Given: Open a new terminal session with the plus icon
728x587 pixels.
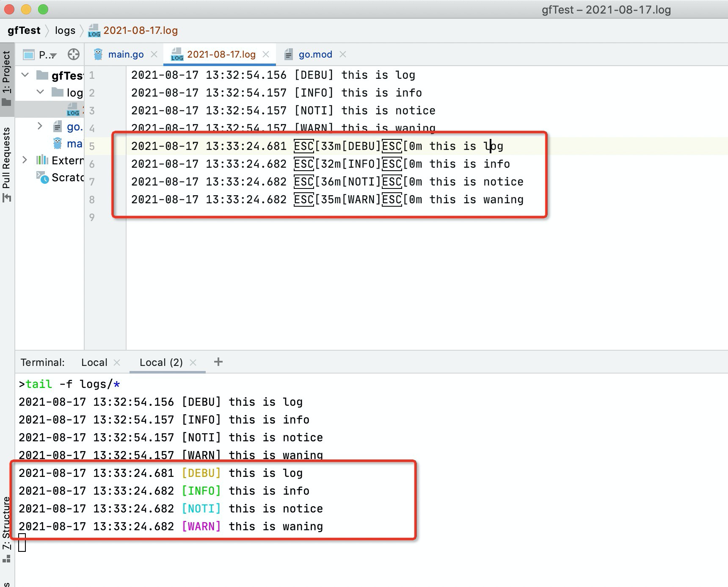Looking at the screenshot, I should (x=218, y=362).
